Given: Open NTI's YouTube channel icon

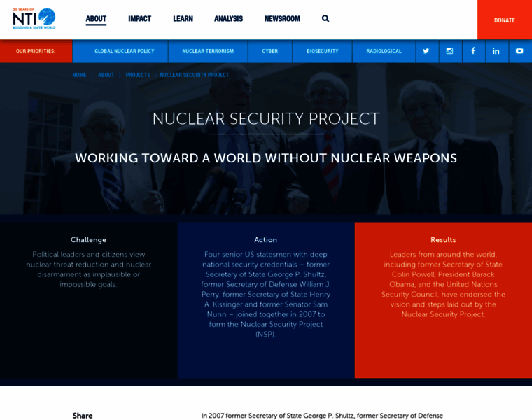Looking at the screenshot, I should 519,51.
